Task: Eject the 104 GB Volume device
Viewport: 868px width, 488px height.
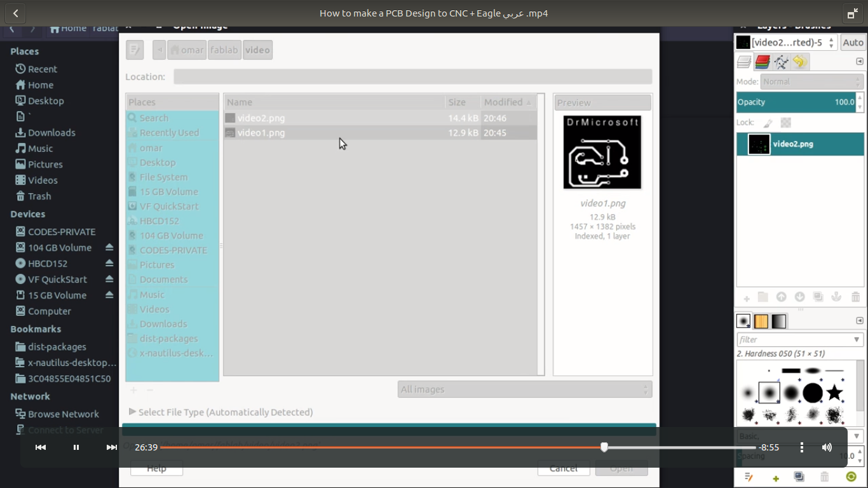Action: click(x=109, y=247)
